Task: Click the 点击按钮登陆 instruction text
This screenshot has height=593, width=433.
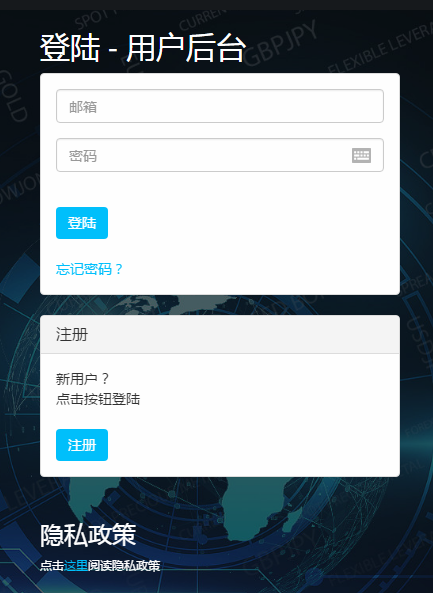Action: click(98, 399)
